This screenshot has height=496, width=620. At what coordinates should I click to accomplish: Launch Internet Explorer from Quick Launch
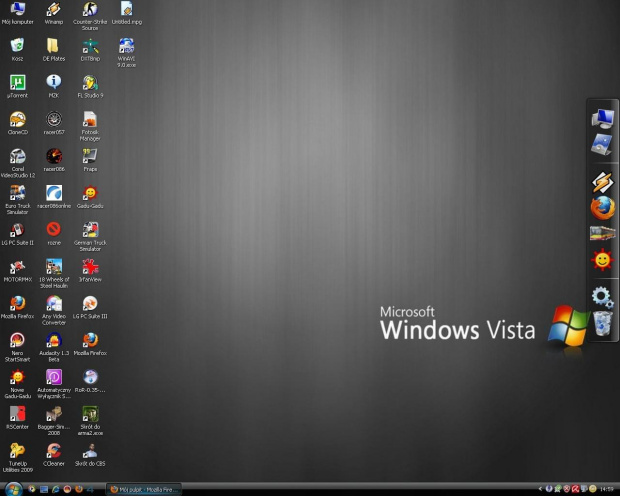(x=56, y=489)
